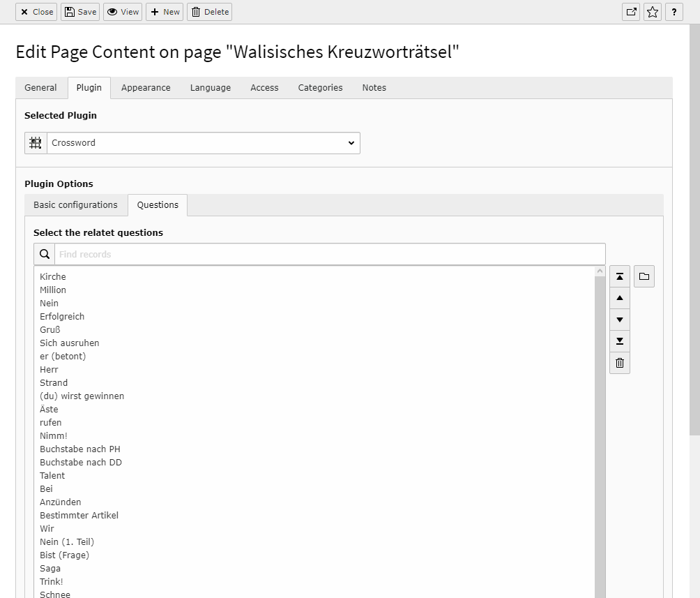Screen dimensions: 700x598
Task: Click the search magnifier icon
Action: pyautogui.click(x=44, y=254)
